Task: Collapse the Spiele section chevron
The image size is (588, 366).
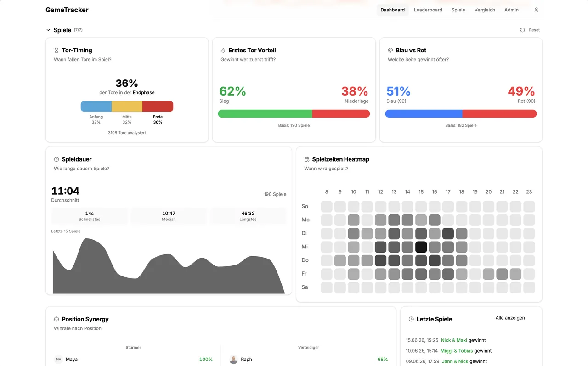Action: point(48,30)
